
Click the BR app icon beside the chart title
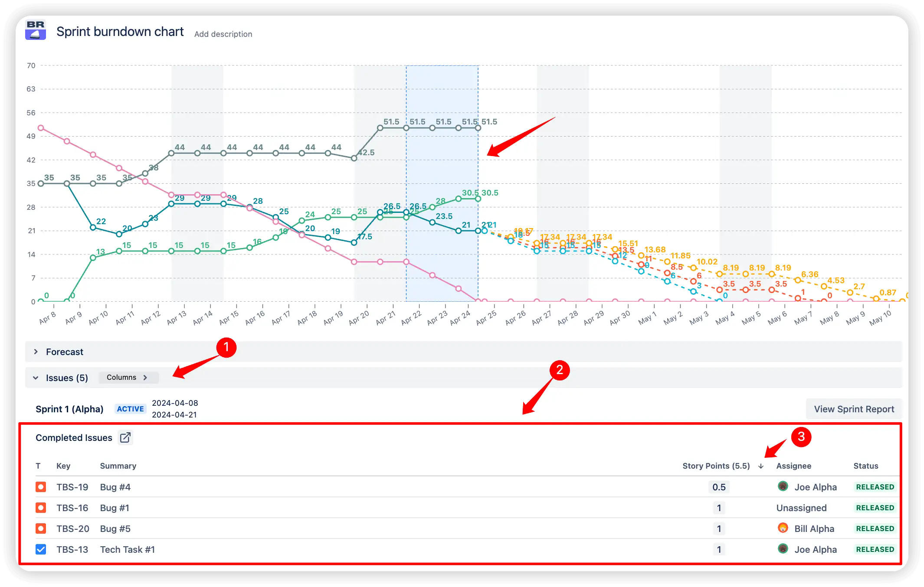(35, 30)
